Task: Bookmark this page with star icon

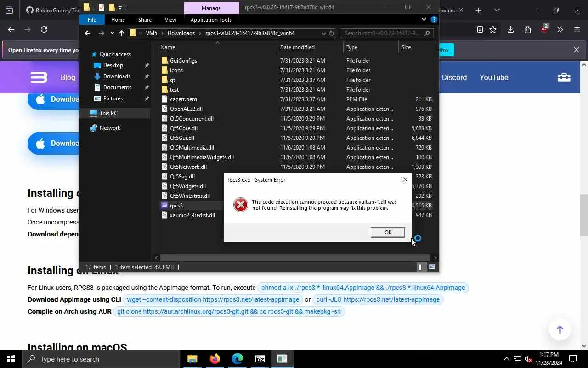Action: [493, 29]
